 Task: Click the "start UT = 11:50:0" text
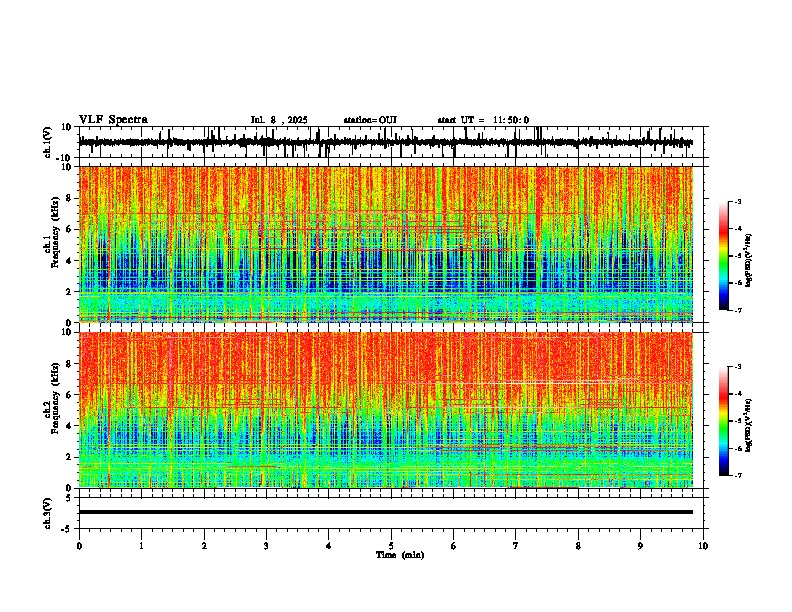tap(483, 120)
